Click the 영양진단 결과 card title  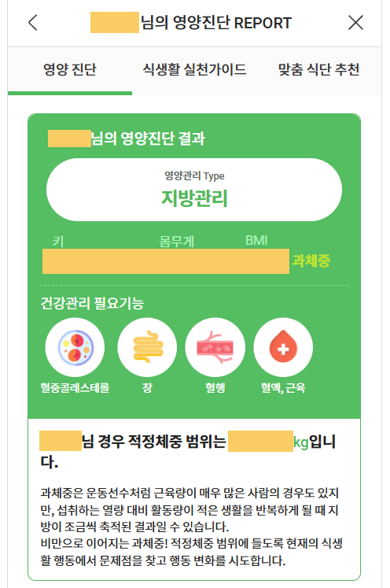pos(127,139)
